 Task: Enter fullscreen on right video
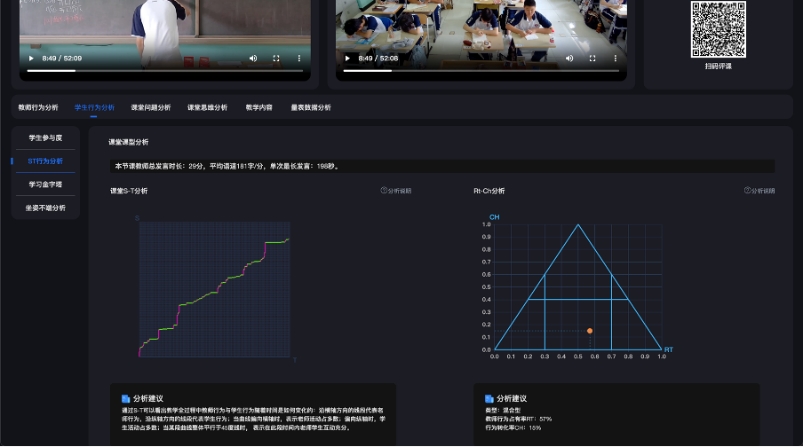(592, 59)
